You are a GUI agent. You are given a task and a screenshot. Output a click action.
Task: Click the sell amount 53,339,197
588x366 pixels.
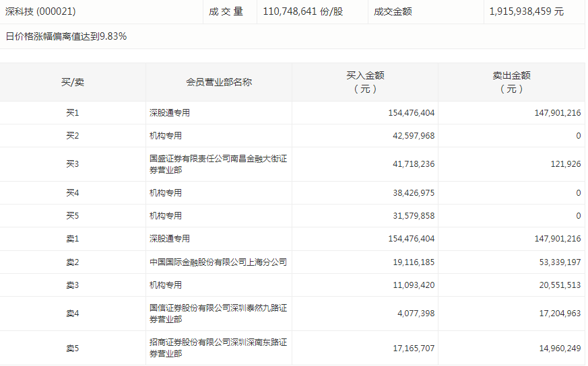click(558, 262)
